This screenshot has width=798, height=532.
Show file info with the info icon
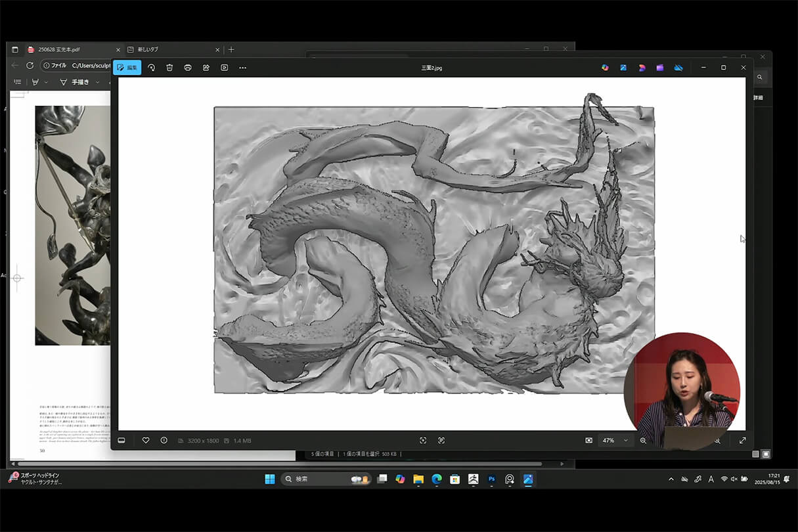coord(164,440)
